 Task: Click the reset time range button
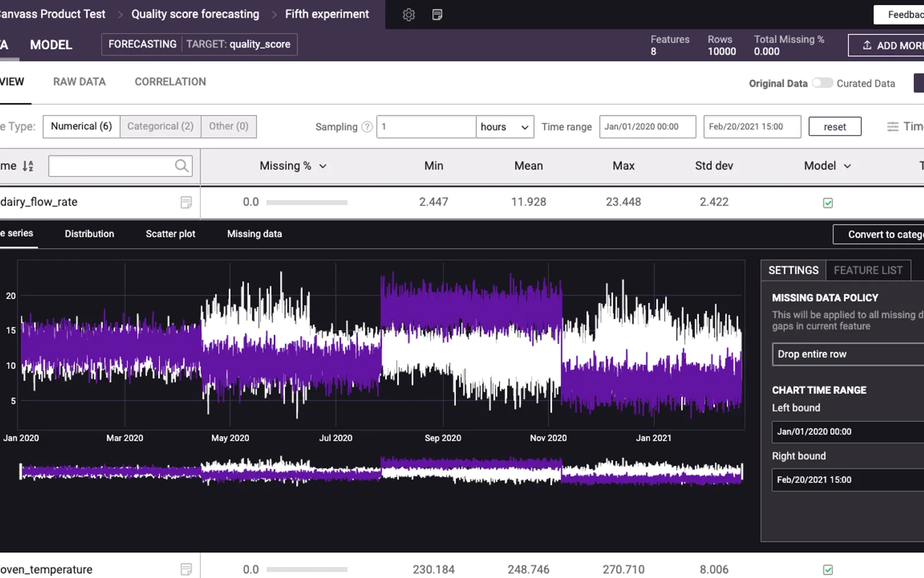(834, 127)
